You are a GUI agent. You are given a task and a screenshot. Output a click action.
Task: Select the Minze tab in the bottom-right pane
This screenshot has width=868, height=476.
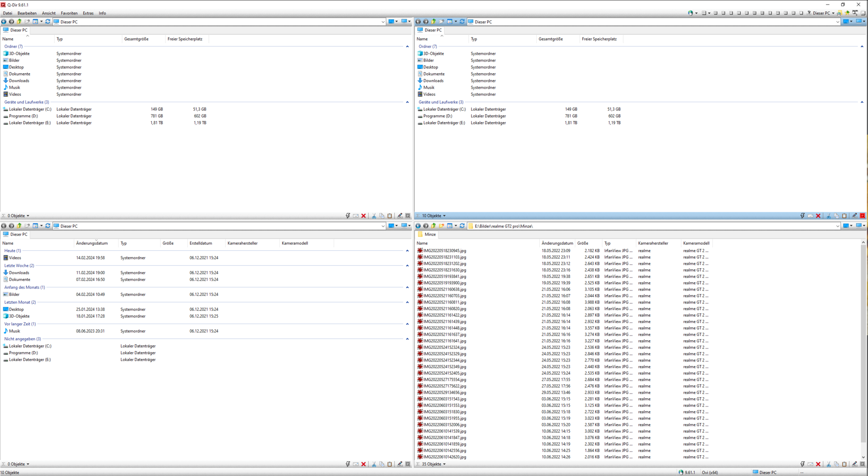point(429,234)
